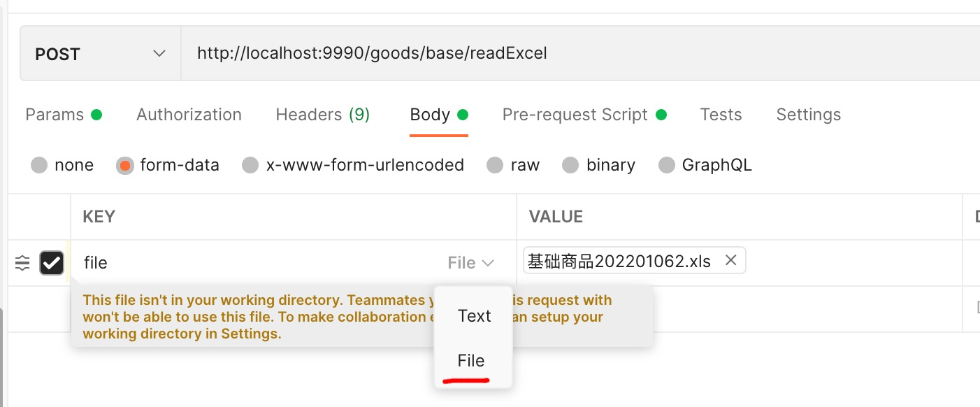
Task: Switch to the Authorization tab
Action: pos(189,114)
